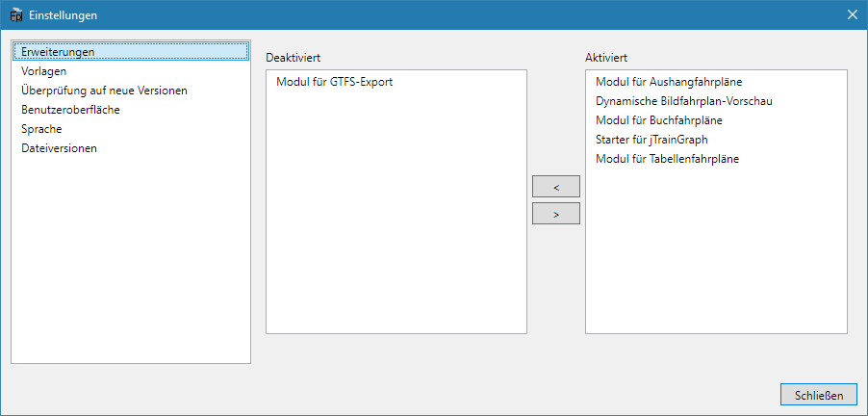This screenshot has width=868, height=416.
Task: Close the Einstellungen window with X
Action: coord(852,15)
